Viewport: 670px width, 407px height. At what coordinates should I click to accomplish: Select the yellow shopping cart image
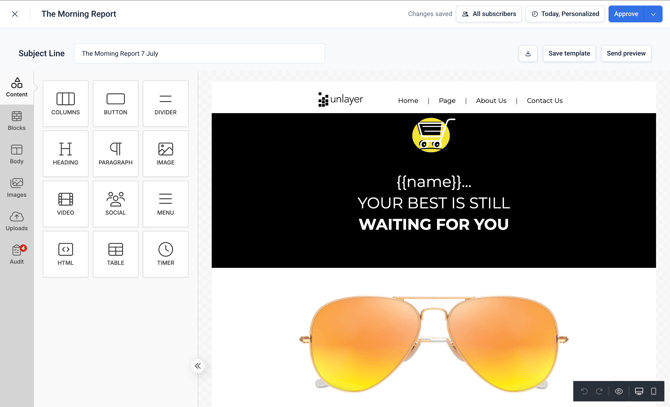point(433,135)
